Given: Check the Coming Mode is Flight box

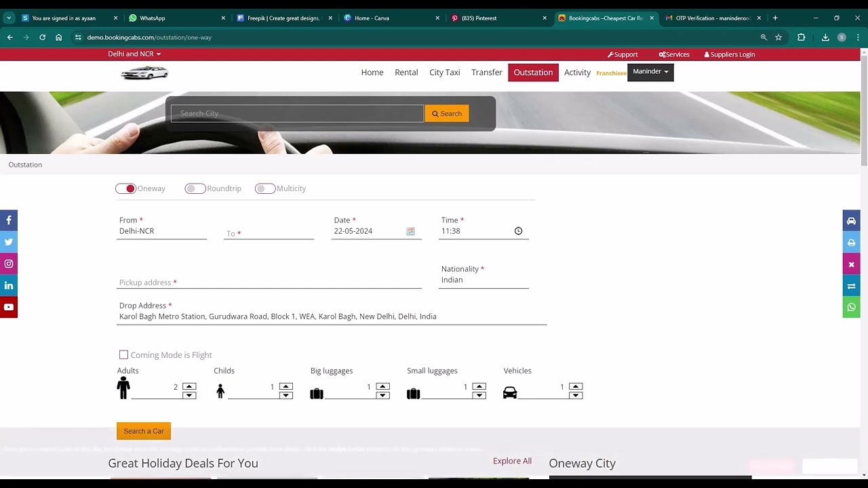Looking at the screenshot, I should click(123, 354).
